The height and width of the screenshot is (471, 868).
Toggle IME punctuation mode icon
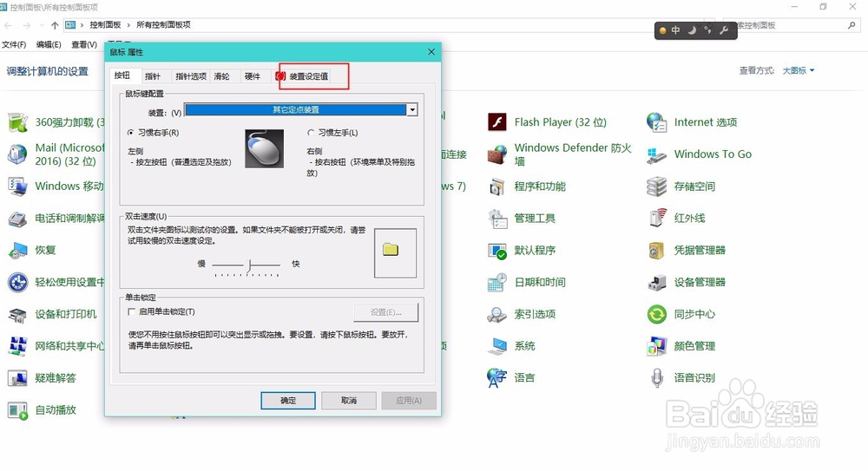(x=707, y=30)
